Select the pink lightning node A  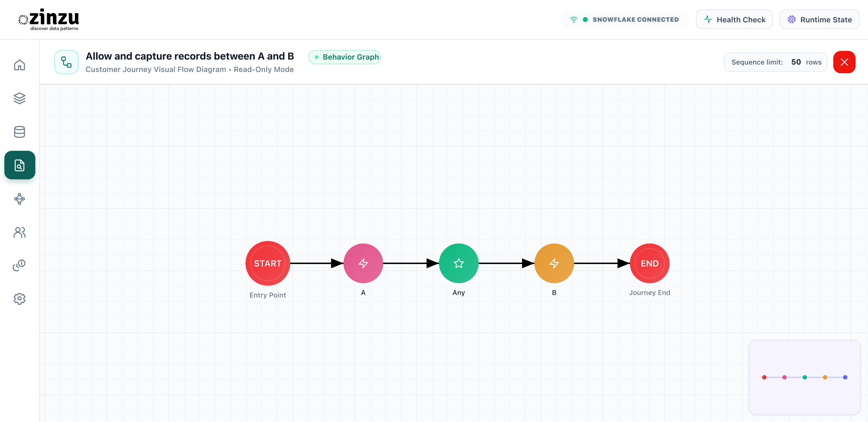click(x=363, y=263)
